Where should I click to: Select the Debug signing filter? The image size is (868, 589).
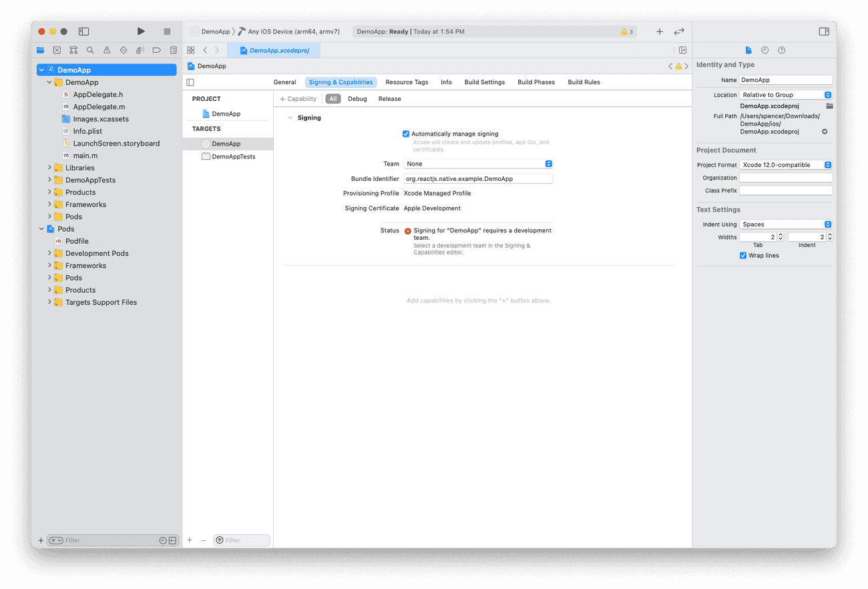tap(357, 98)
